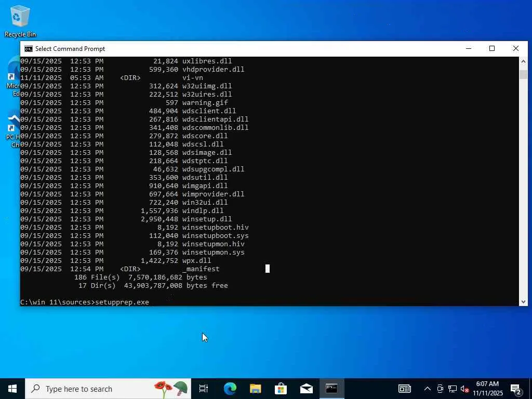
Task: Minimize the Command Prompt window
Action: (469, 48)
